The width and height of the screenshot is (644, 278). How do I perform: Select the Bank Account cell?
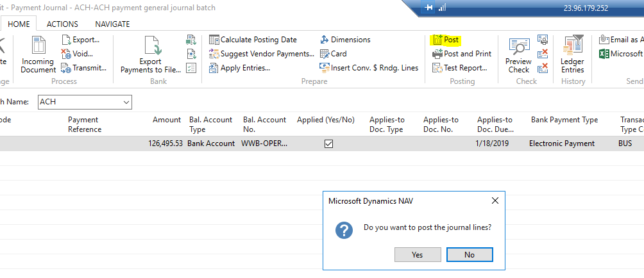[x=211, y=143]
